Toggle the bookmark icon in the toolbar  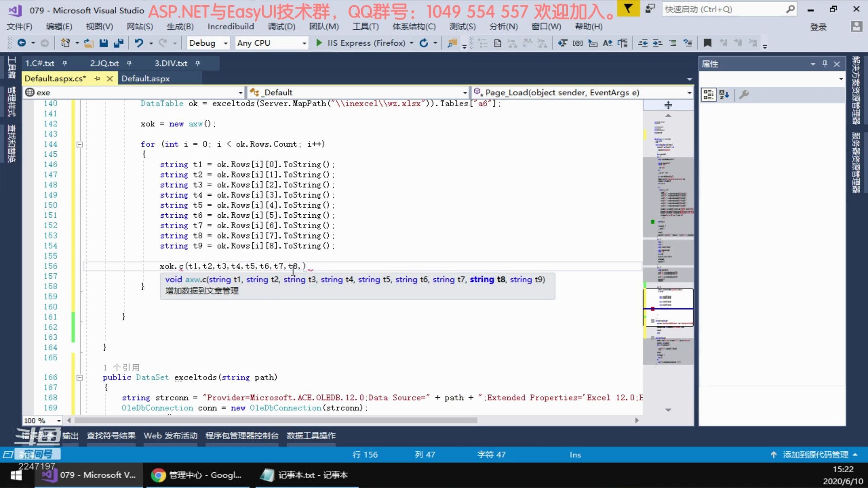pyautogui.click(x=708, y=43)
